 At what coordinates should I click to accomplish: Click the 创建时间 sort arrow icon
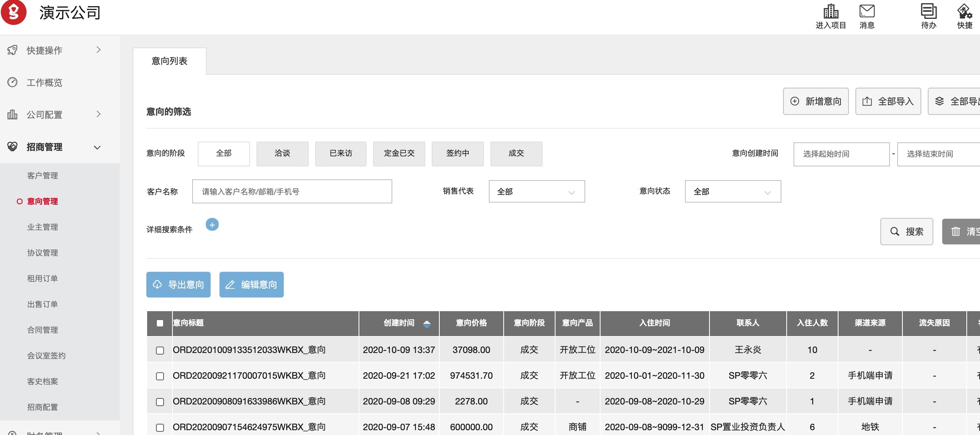(x=427, y=324)
